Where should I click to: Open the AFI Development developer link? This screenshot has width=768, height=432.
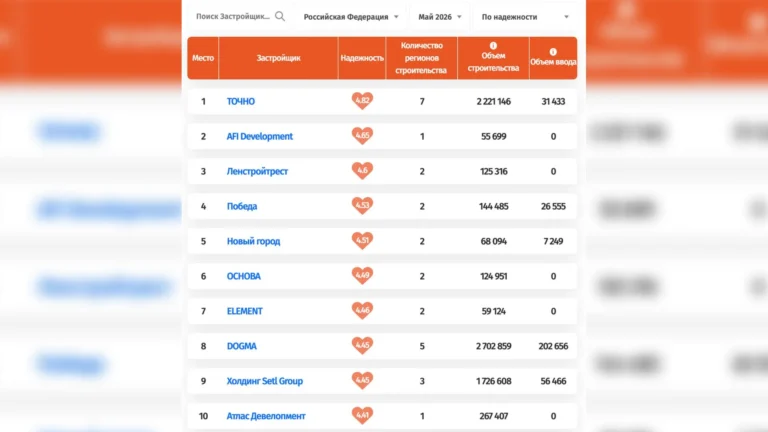[x=260, y=136]
